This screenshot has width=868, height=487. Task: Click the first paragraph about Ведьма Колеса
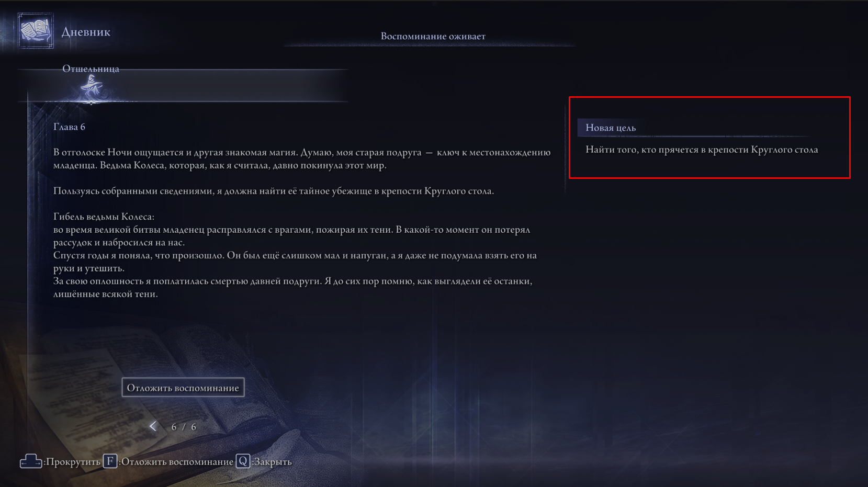302,158
